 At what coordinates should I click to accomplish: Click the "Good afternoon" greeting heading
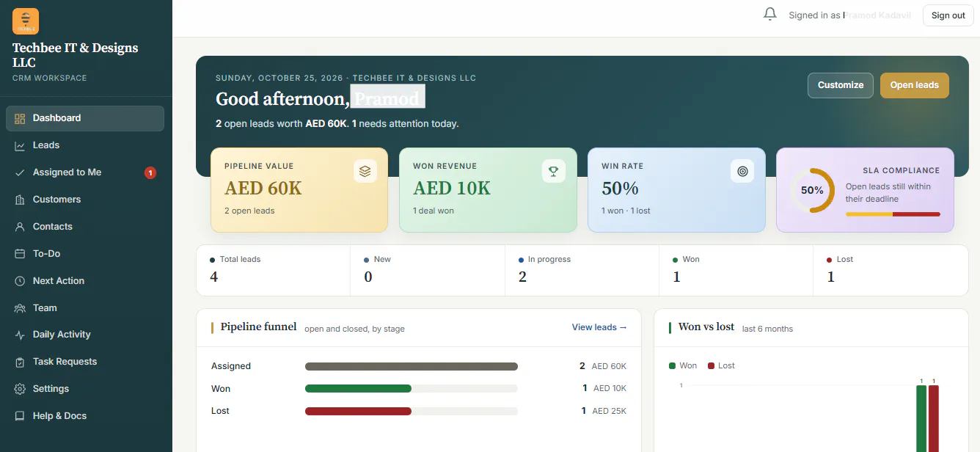pyautogui.click(x=321, y=99)
